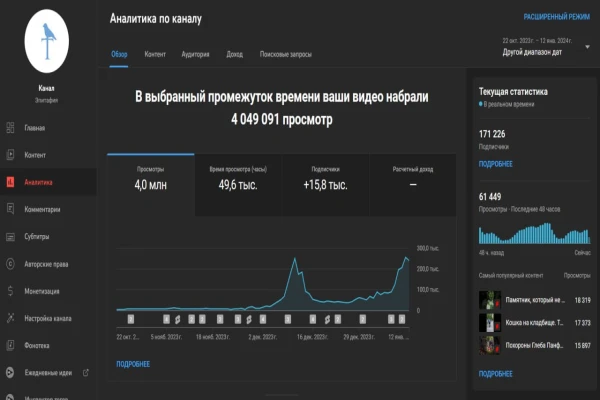Open the Комментарии sidebar icon
This screenshot has width=600, height=400.
tap(10, 209)
